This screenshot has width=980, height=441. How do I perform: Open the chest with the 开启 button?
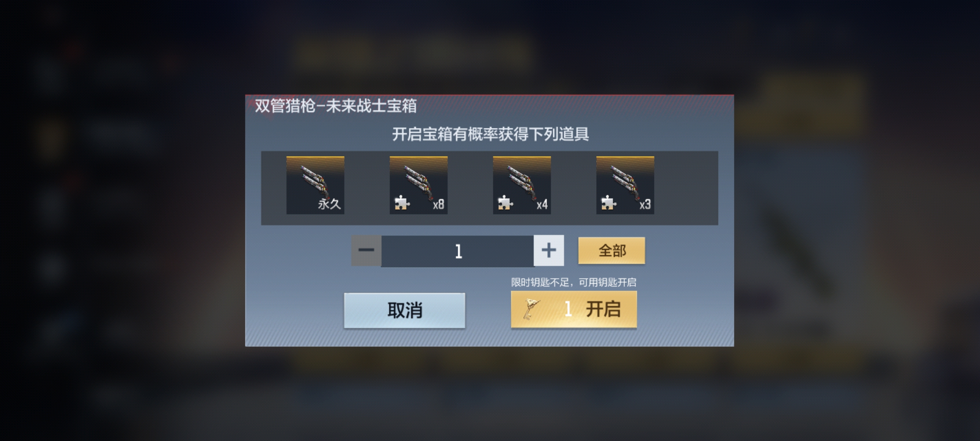point(574,309)
